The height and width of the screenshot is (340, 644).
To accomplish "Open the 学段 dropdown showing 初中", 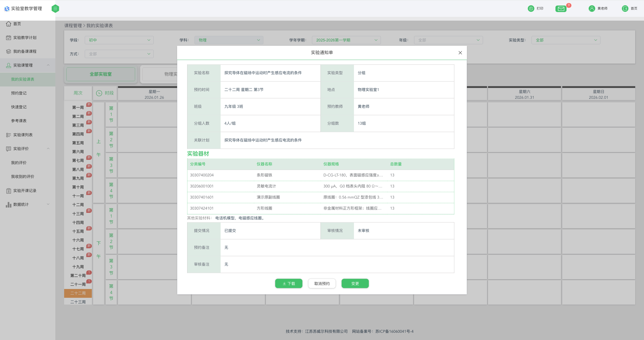I will [x=119, y=40].
